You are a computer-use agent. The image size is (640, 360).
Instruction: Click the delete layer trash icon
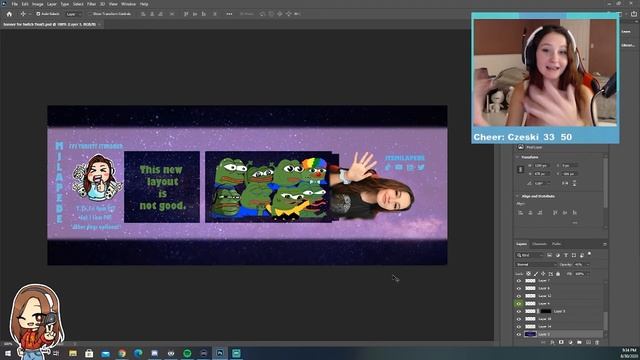(x=597, y=342)
